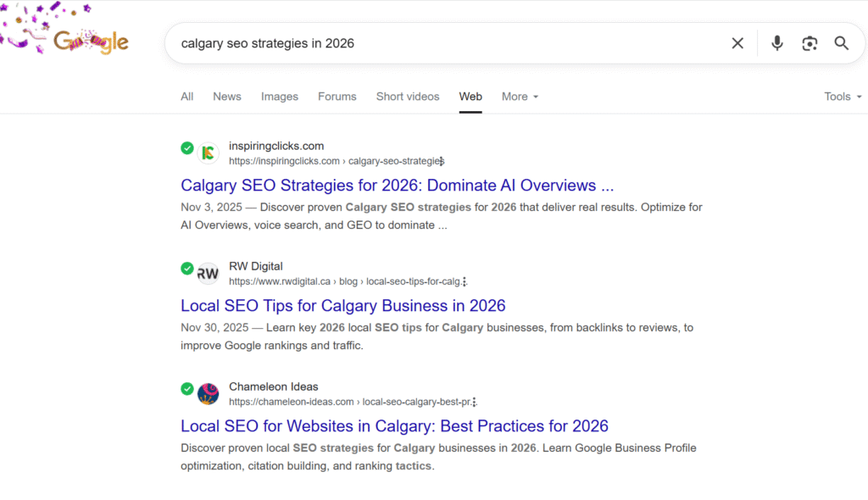Click the RW Digital favicon

point(208,274)
